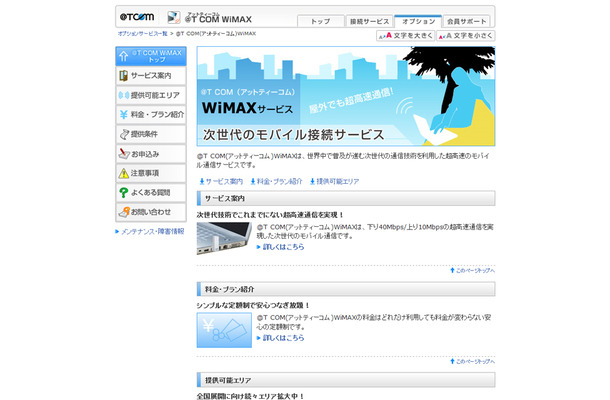Screen dimensions: 610x400
Task: Go to @T COM WiMAX トップ sidebar item
Action: pyautogui.click(x=151, y=56)
